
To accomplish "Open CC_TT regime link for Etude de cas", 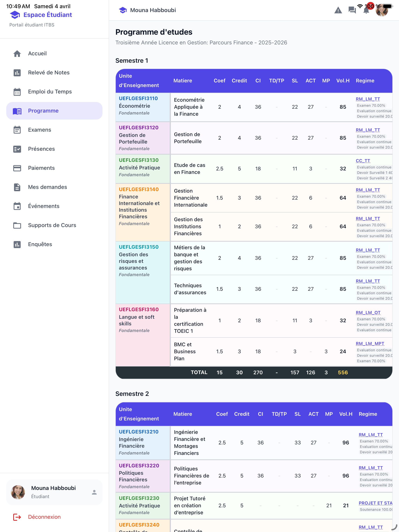I will [x=363, y=161].
